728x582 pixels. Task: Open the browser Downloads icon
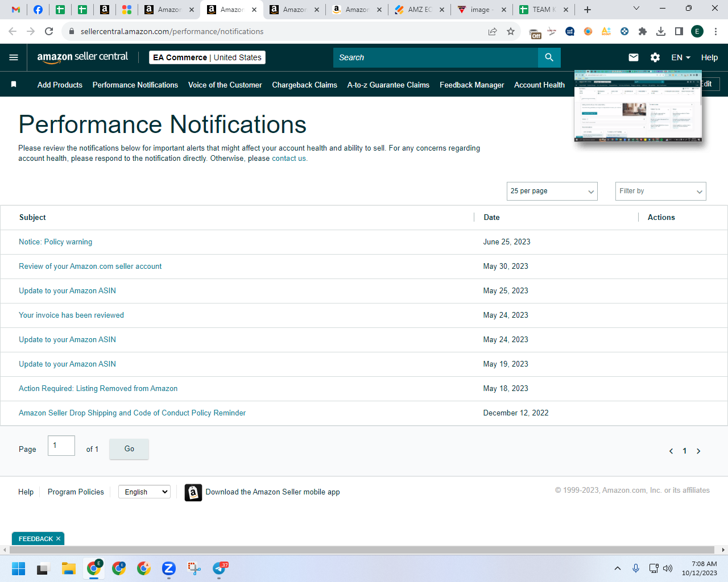[x=661, y=31]
